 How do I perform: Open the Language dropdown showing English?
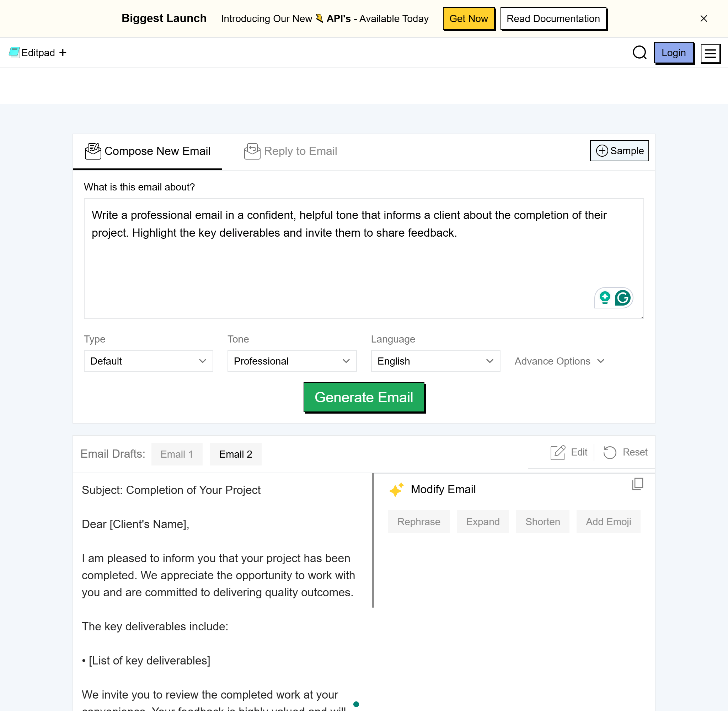[x=435, y=361]
